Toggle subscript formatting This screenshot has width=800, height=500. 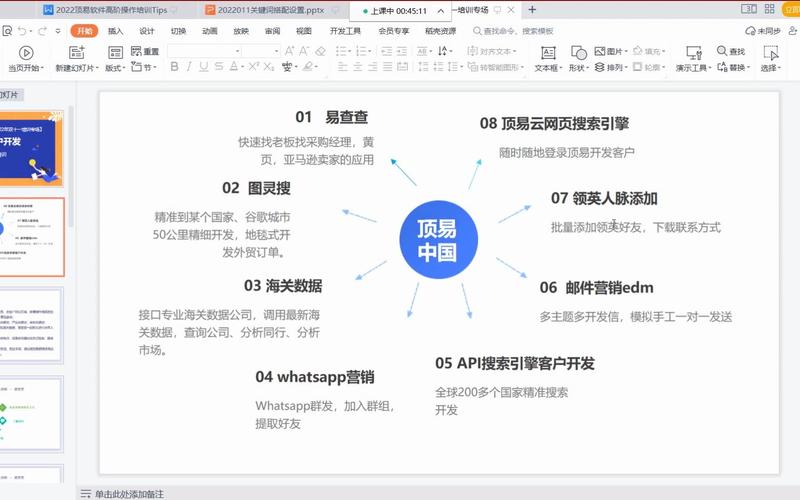(x=269, y=67)
